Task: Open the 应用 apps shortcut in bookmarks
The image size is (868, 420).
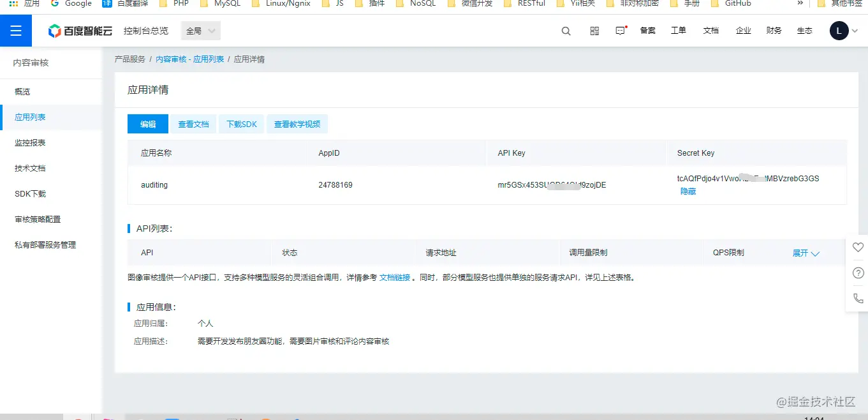Action: tap(24, 3)
